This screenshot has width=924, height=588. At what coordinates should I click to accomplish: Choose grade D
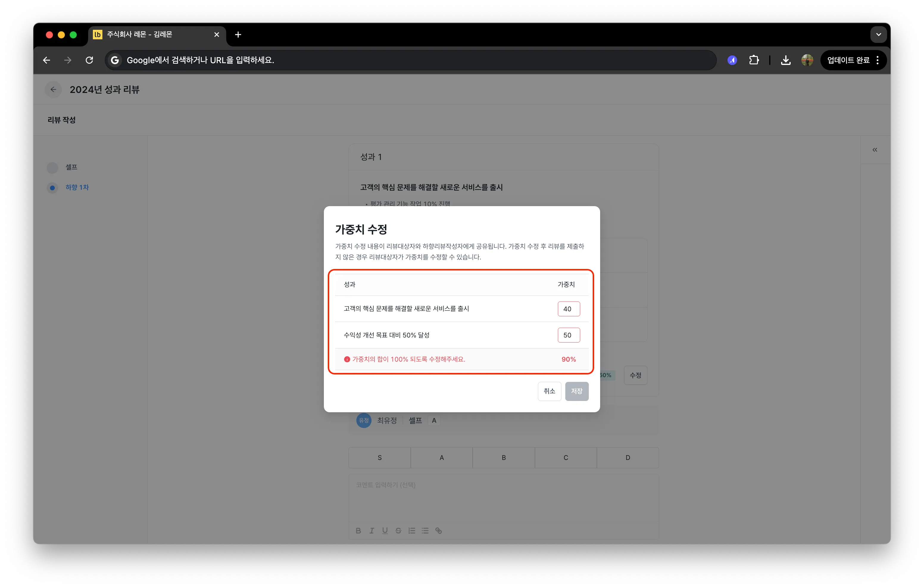pos(628,458)
